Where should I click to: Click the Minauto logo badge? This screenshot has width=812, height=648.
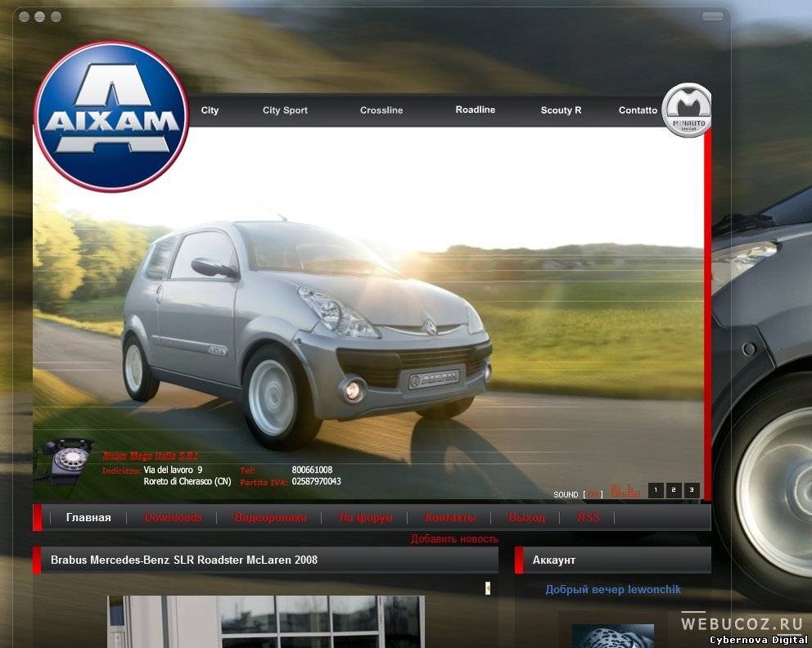coord(688,110)
